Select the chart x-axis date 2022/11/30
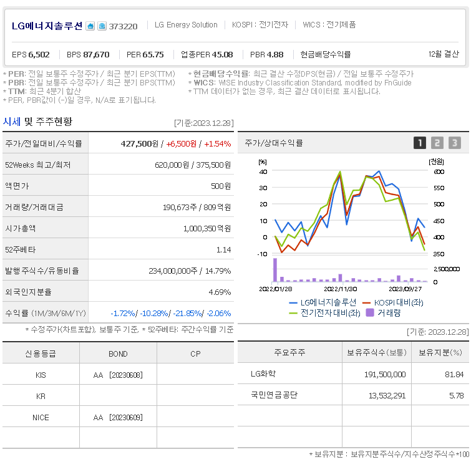Image resolution: width=476 pixels, height=467 pixels. [x=340, y=289]
